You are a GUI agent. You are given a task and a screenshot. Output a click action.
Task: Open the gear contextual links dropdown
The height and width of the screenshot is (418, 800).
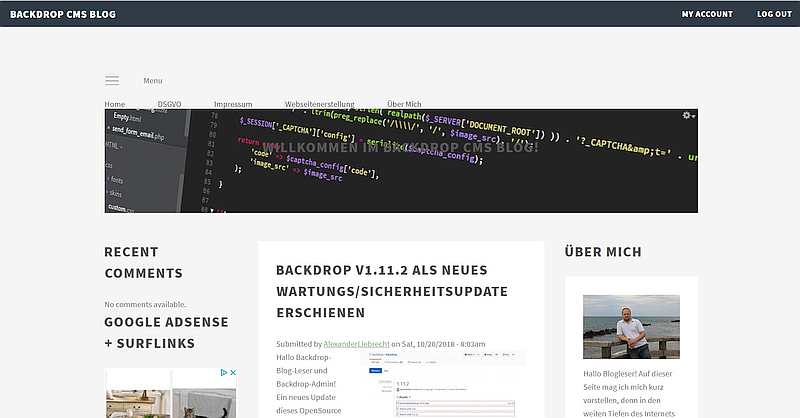[x=689, y=116]
